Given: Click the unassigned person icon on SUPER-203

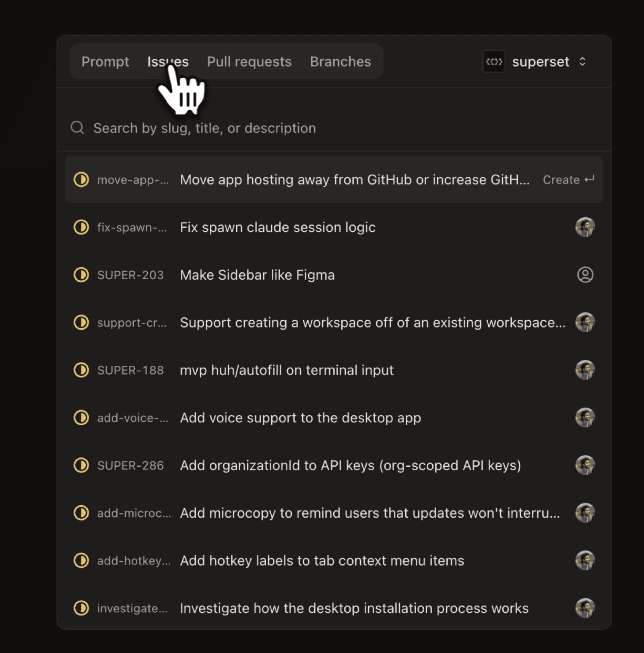Looking at the screenshot, I should (x=585, y=275).
